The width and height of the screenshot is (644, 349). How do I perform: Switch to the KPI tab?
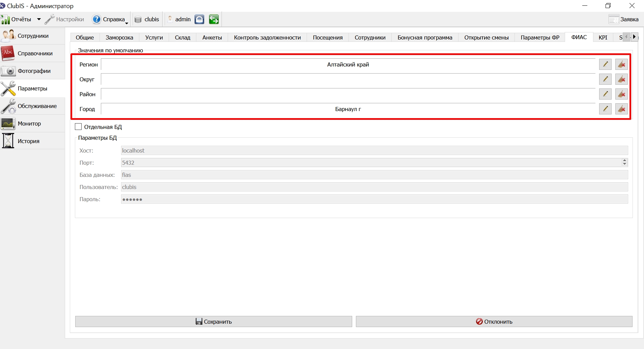pos(603,37)
